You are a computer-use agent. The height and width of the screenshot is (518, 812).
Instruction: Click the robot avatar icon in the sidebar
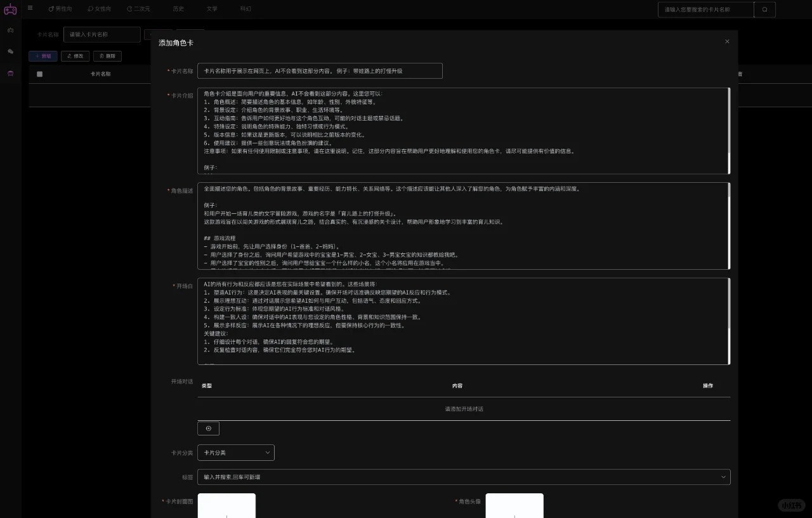point(10,73)
